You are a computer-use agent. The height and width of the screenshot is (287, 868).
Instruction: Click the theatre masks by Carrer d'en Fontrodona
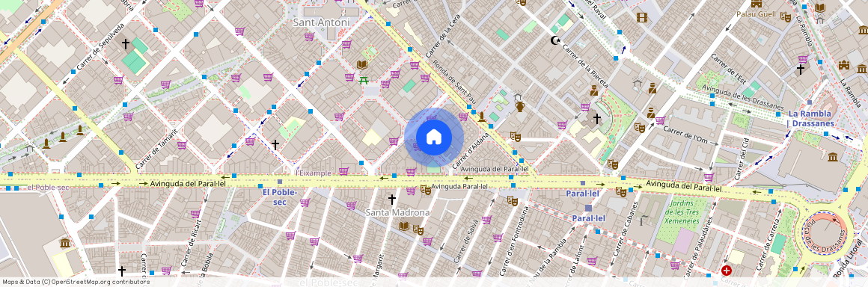[x=512, y=201]
